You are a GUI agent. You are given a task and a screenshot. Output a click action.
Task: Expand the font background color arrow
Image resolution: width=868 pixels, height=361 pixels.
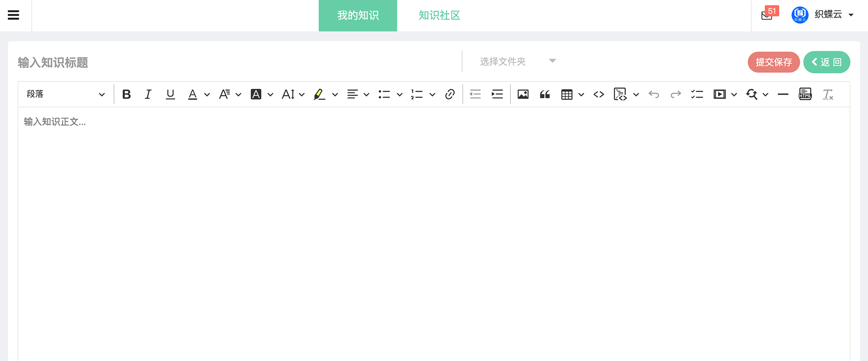coord(270,95)
